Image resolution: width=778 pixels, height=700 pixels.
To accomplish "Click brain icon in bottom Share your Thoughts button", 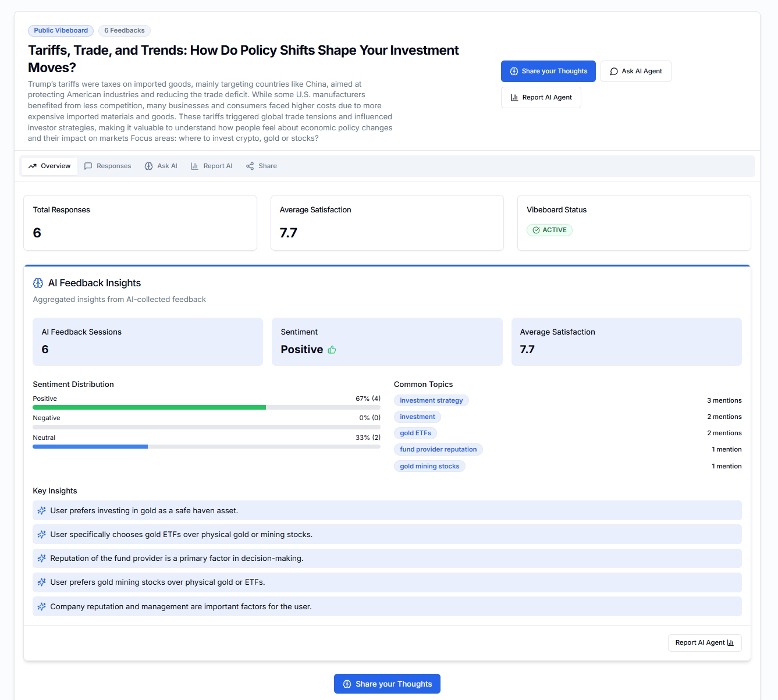I will 347,684.
